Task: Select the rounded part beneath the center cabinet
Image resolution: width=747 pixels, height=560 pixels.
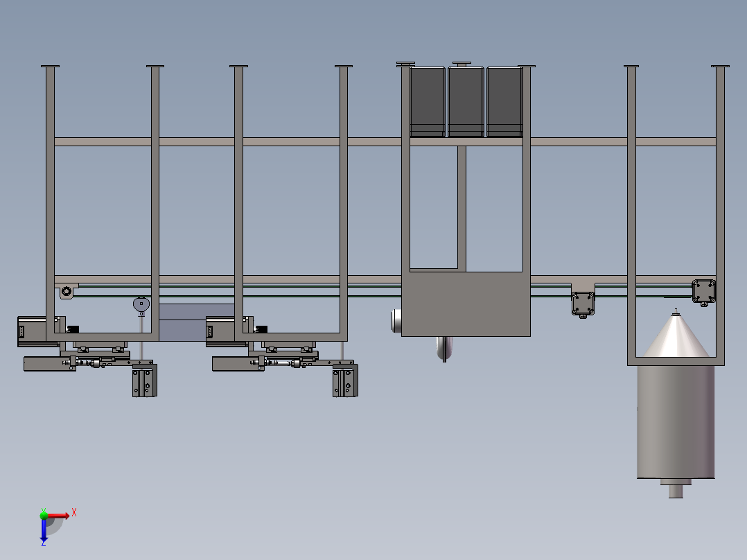Action: tap(444, 349)
